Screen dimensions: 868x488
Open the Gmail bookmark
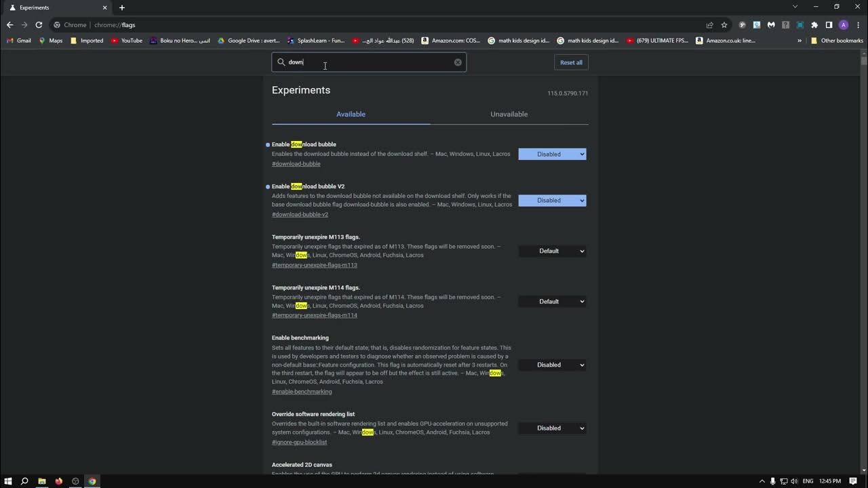point(19,41)
